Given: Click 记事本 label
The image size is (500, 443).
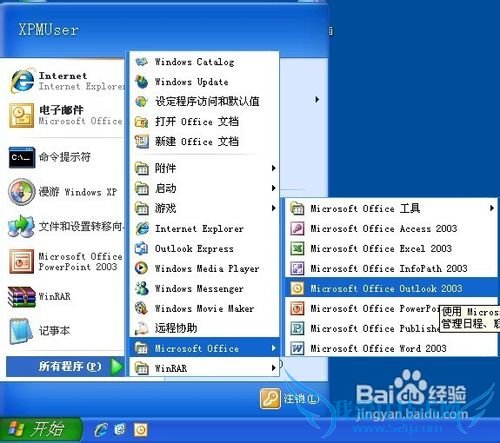Looking at the screenshot, I should 54,331.
